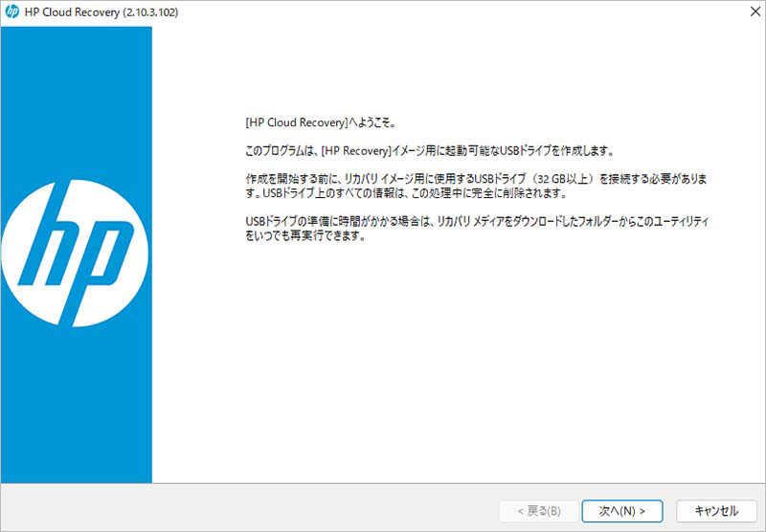Screen dimensions: 766x532
Task: Click the HP icon in the title bar
Action: click(11, 11)
